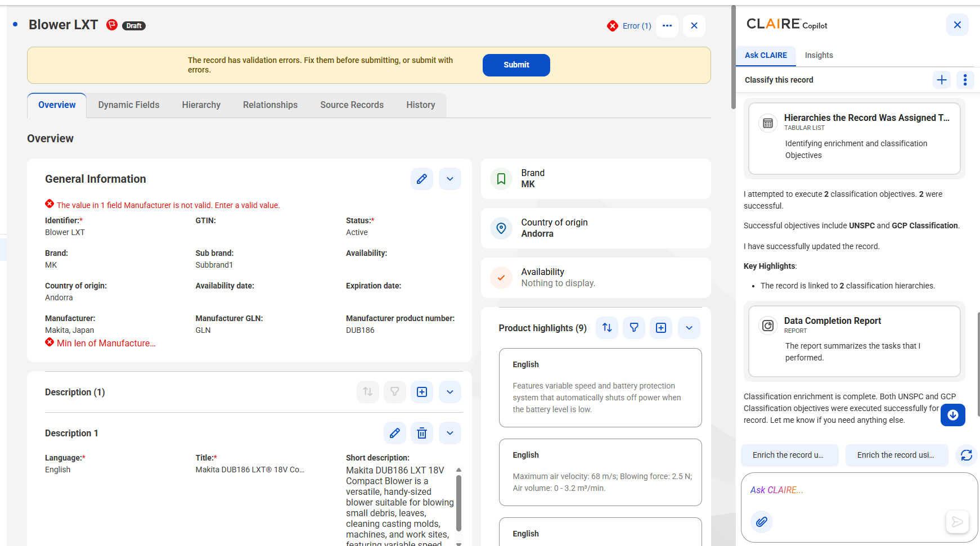Jump to latest message with down-arrow button
This screenshot has width=980, height=546.
pos(953,415)
